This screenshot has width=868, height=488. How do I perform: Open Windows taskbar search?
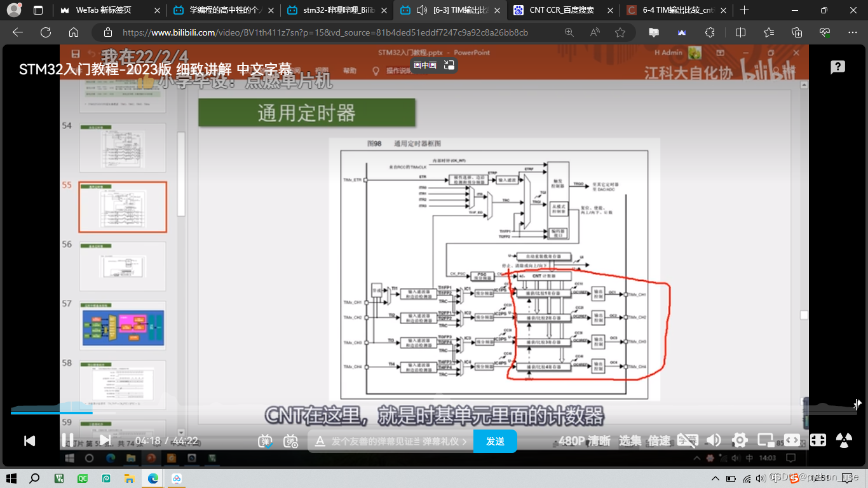tap(35, 478)
